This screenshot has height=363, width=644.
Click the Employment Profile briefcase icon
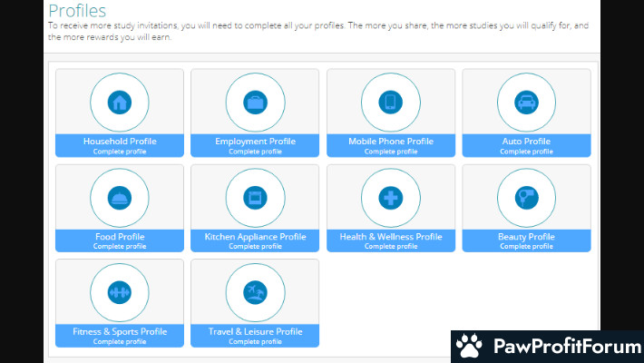click(x=255, y=102)
